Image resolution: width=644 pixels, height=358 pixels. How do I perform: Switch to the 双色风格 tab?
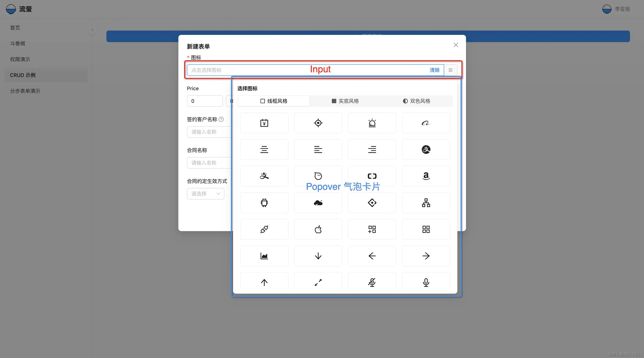416,101
